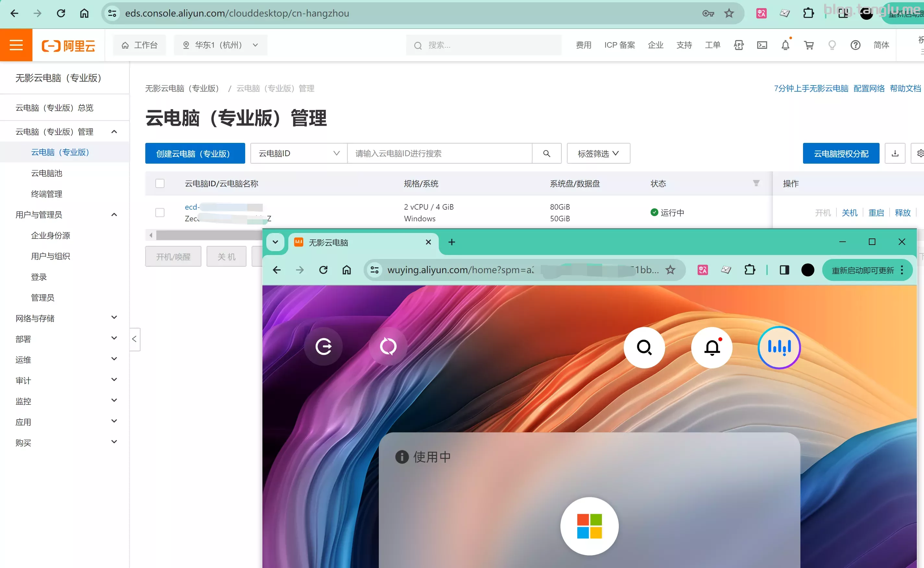Open the notification bell in Aliyun header

click(785, 45)
